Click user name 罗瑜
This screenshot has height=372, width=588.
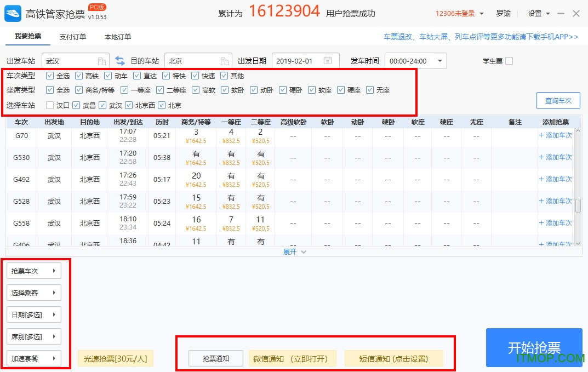pos(503,14)
